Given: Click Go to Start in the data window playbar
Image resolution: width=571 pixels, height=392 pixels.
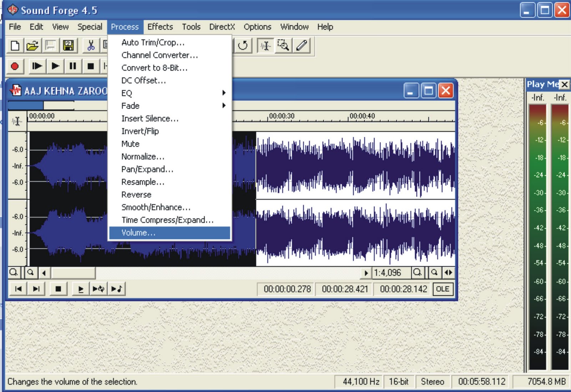Looking at the screenshot, I should (x=18, y=289).
